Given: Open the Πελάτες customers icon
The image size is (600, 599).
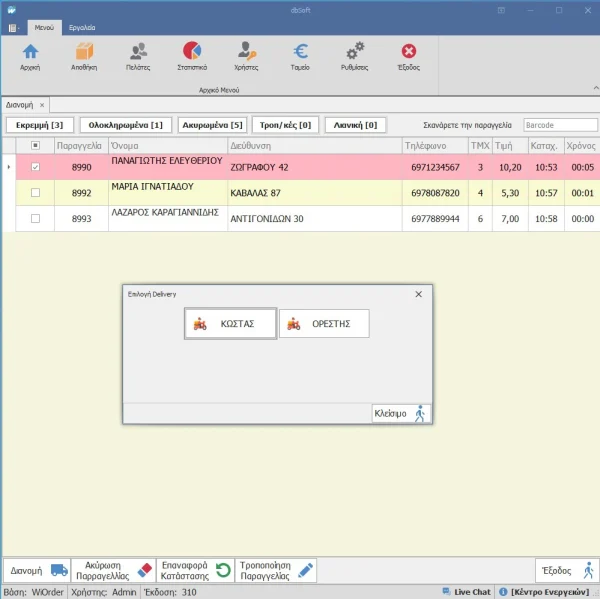Looking at the screenshot, I should pos(138,54).
